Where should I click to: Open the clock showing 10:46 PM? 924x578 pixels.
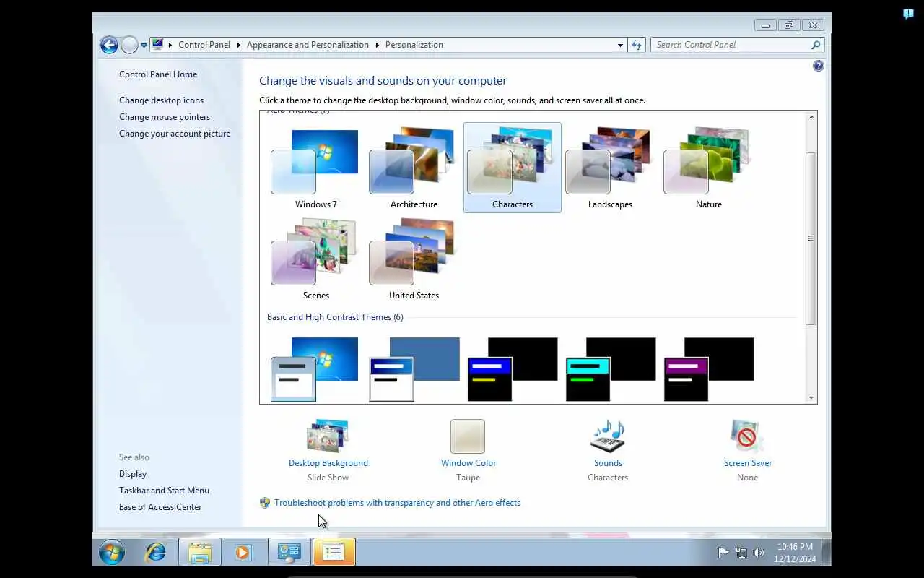coord(795,553)
